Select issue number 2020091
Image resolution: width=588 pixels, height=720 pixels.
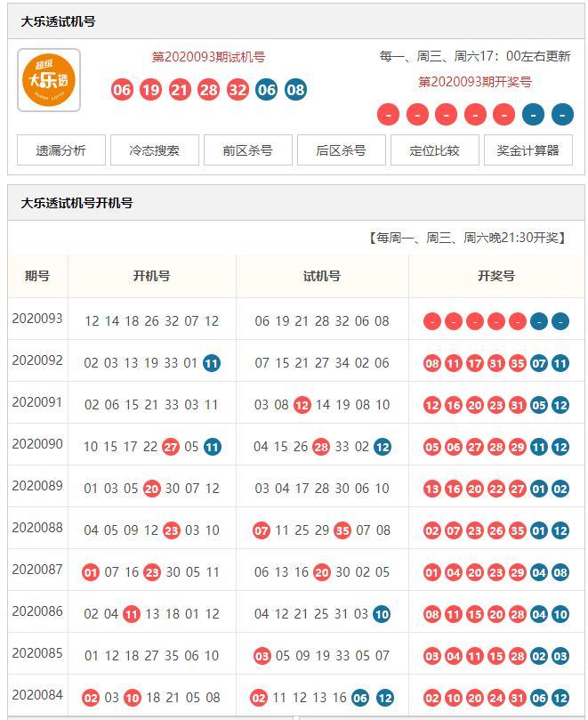(37, 401)
